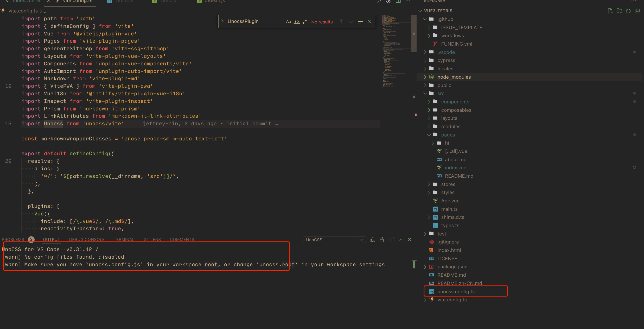Enable regex search mode
Image resolution: width=644 pixels, height=329 pixels.
[x=305, y=21]
